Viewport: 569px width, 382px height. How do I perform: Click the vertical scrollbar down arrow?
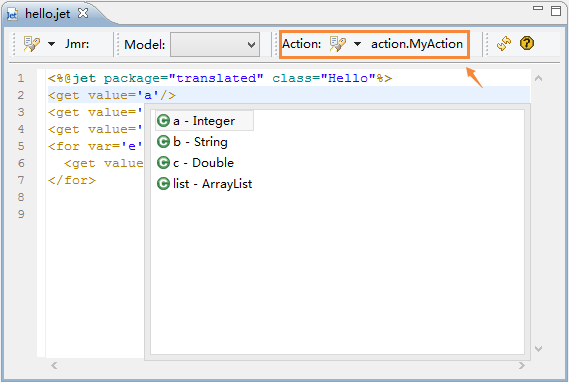539,349
